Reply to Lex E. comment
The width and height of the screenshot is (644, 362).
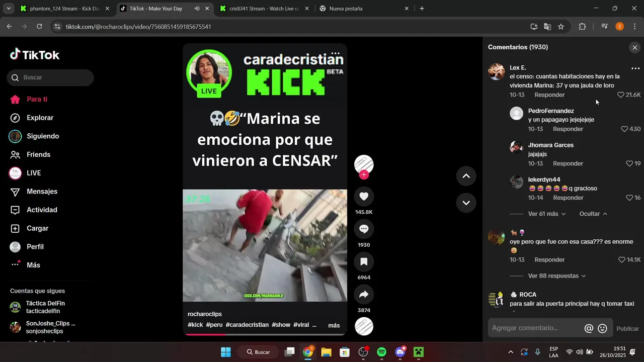click(549, 95)
